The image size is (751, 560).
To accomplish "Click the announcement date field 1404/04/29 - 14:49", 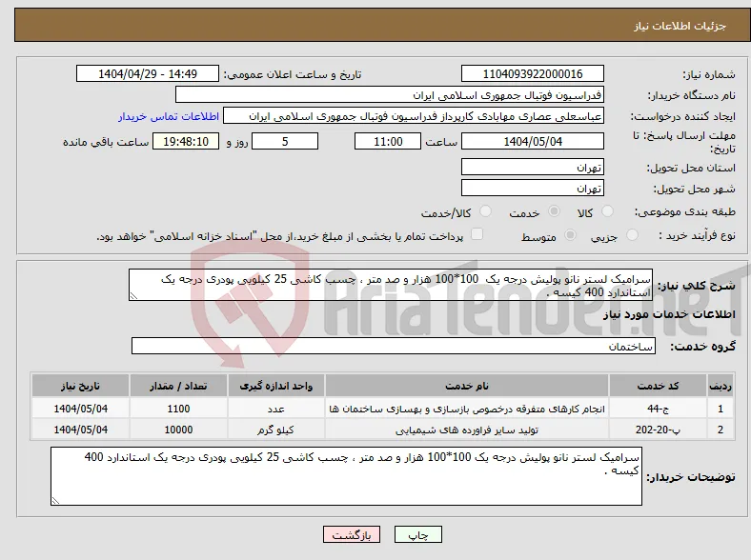I will coord(148,73).
